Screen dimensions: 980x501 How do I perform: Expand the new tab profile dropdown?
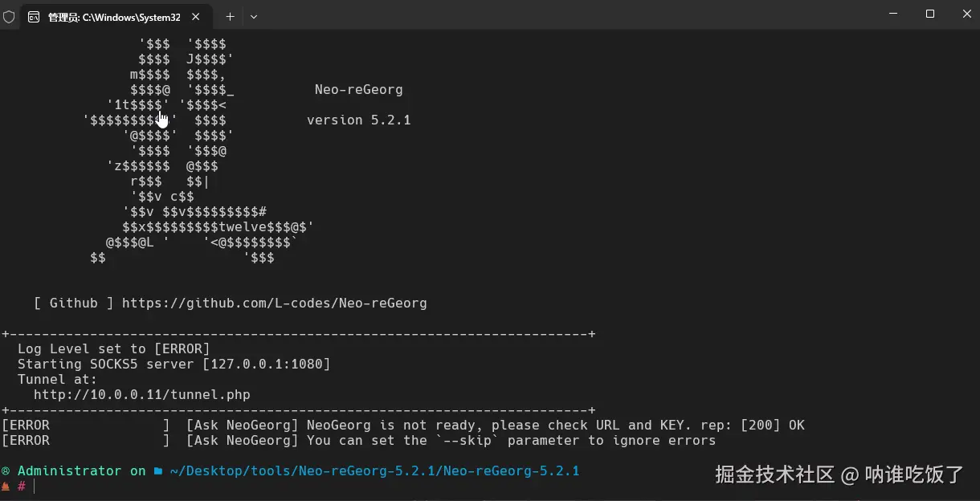point(254,16)
